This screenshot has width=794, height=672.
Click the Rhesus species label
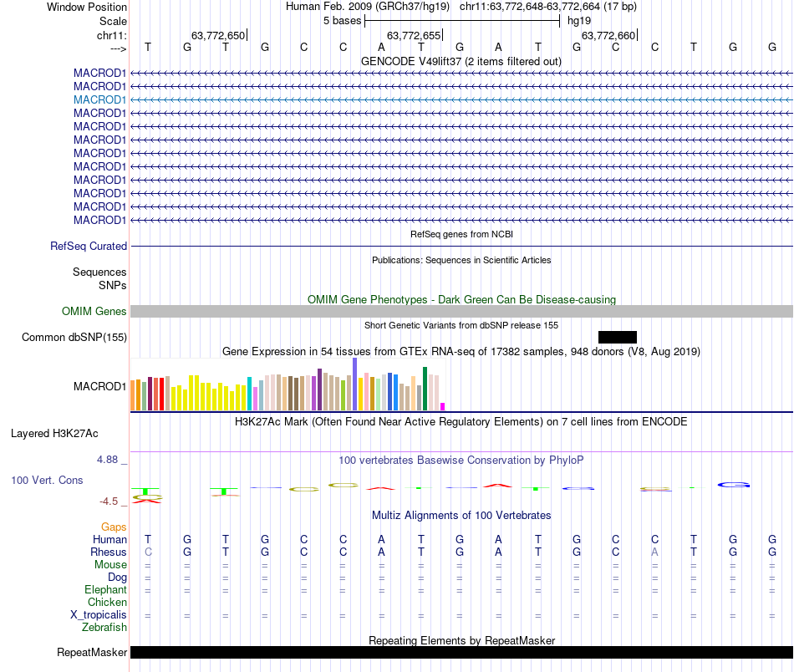coord(109,552)
